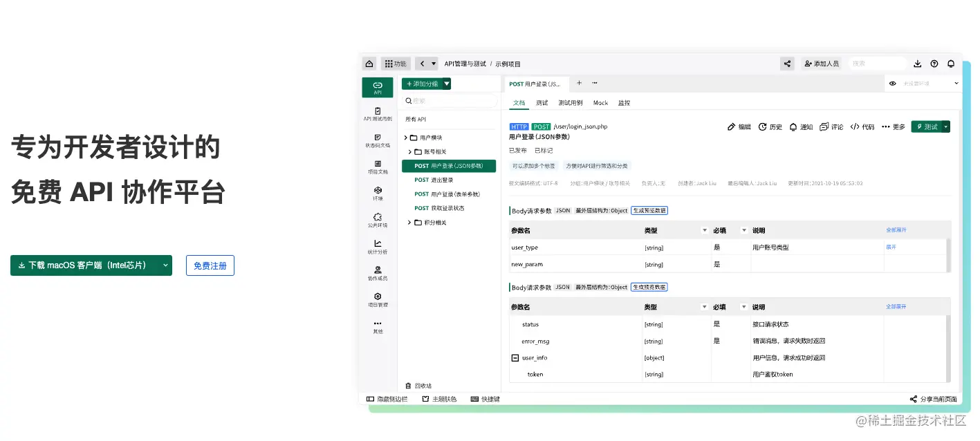
Task: Open the notifications bell in top bar
Action: [x=951, y=64]
